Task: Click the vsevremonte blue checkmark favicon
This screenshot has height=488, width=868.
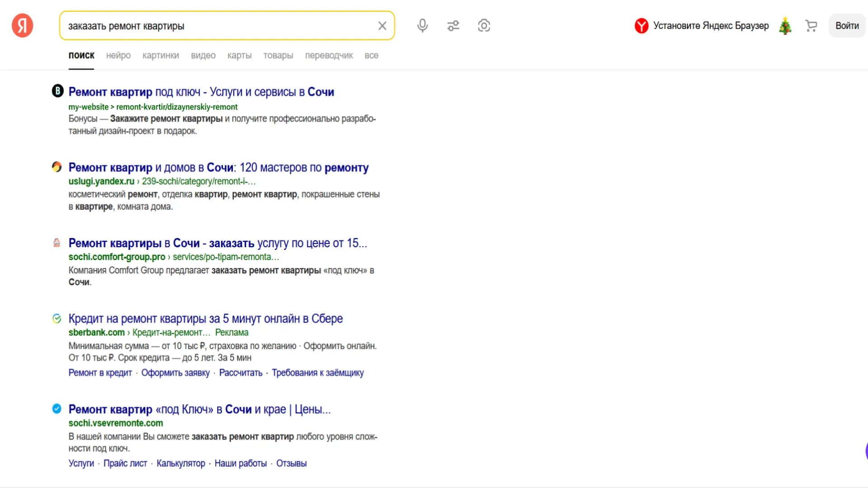Action: [x=57, y=408]
